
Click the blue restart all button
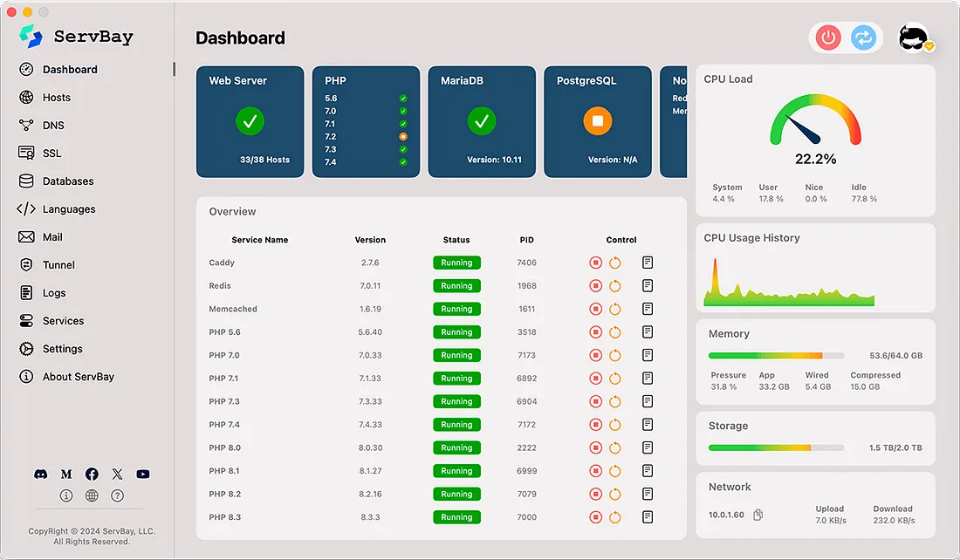pyautogui.click(x=863, y=38)
